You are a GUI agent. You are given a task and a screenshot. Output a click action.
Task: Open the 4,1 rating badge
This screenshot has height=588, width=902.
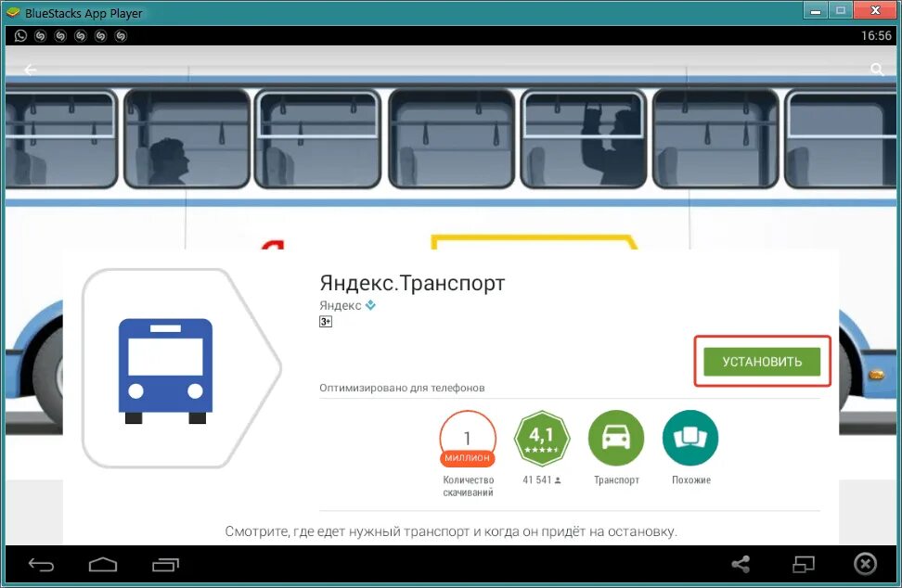541,439
